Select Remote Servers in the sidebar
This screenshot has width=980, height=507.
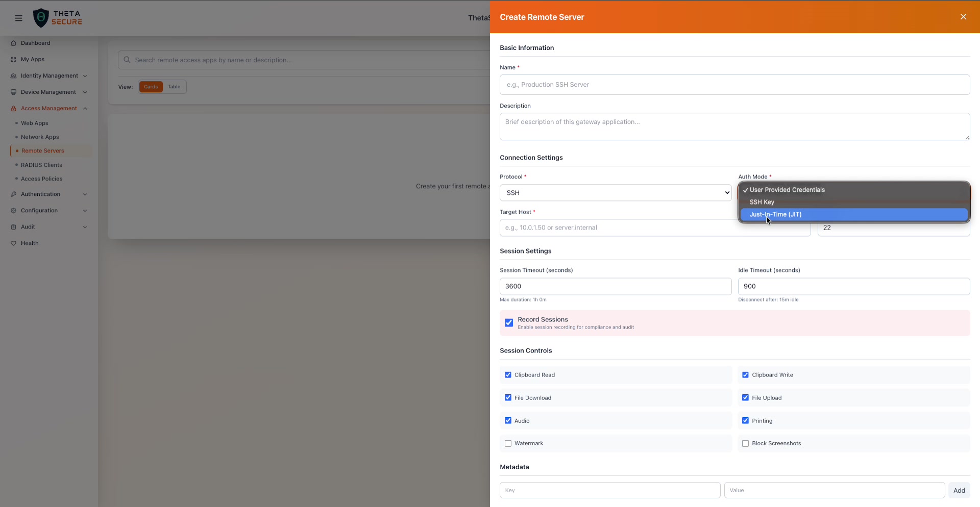tap(43, 150)
